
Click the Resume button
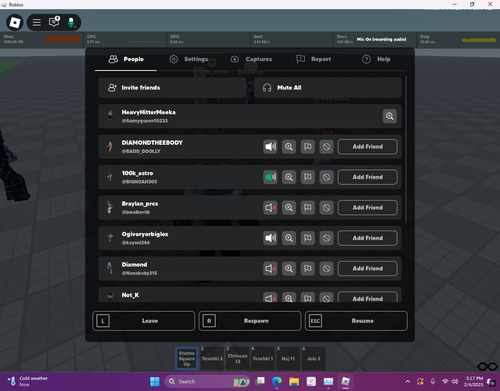[x=356, y=321]
